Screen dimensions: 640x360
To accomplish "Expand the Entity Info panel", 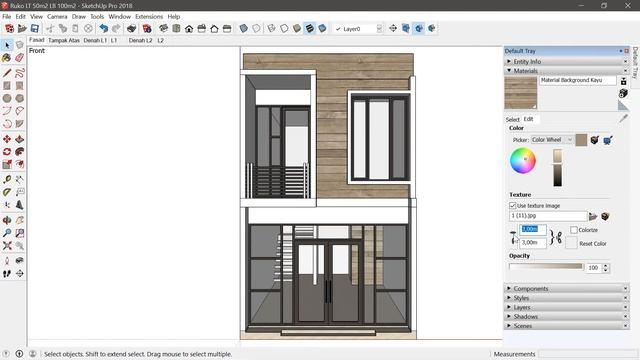I will [x=509, y=61].
